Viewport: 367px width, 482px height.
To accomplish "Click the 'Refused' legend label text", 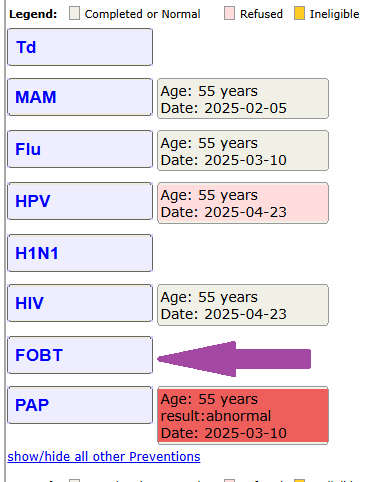I will click(261, 14).
